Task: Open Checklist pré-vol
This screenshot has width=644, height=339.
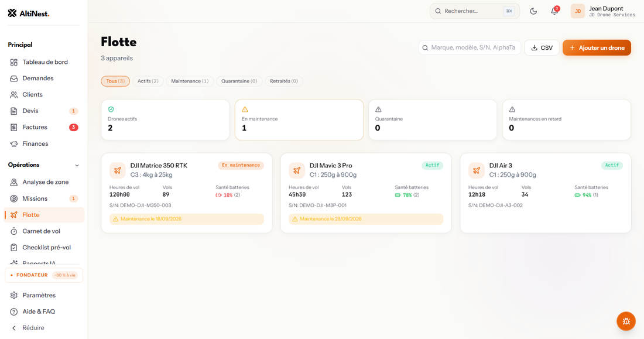Action: click(44, 248)
